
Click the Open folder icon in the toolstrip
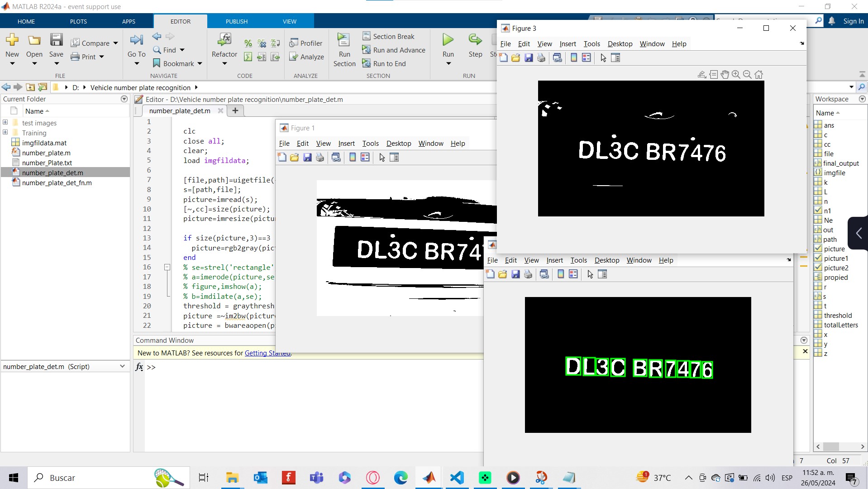(x=34, y=40)
